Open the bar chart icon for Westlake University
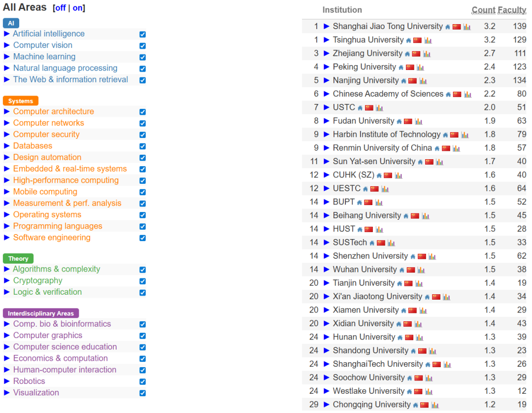This screenshot has width=532, height=413. [x=428, y=391]
